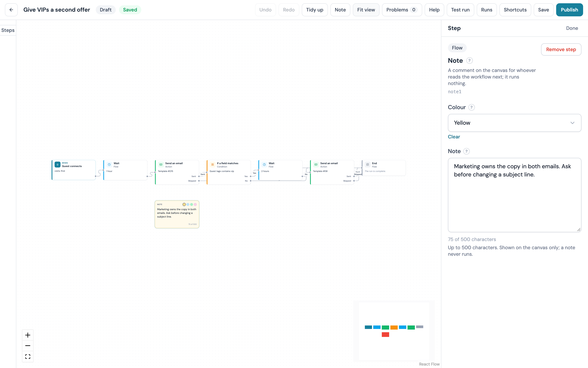Open the Colour dropdown showing Yellow
The height and width of the screenshot is (368, 588).
[x=514, y=123]
